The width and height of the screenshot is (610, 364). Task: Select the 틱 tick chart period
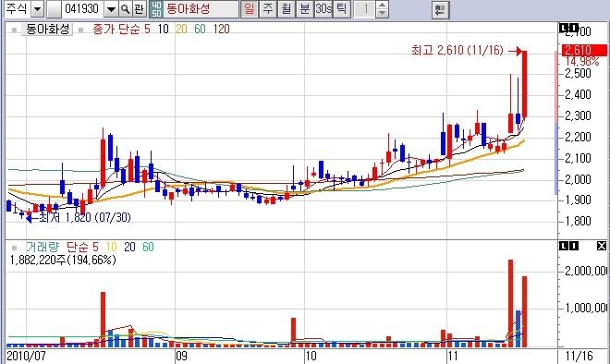341,9
